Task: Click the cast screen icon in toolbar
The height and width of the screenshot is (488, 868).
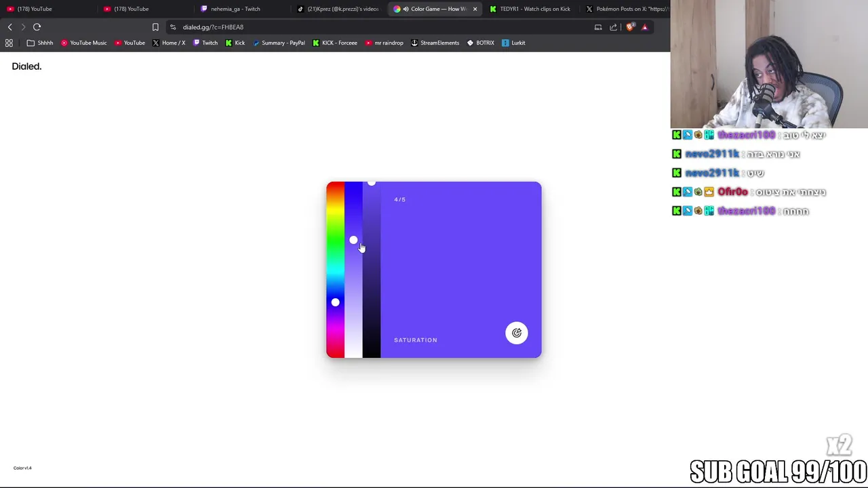Action: (598, 27)
